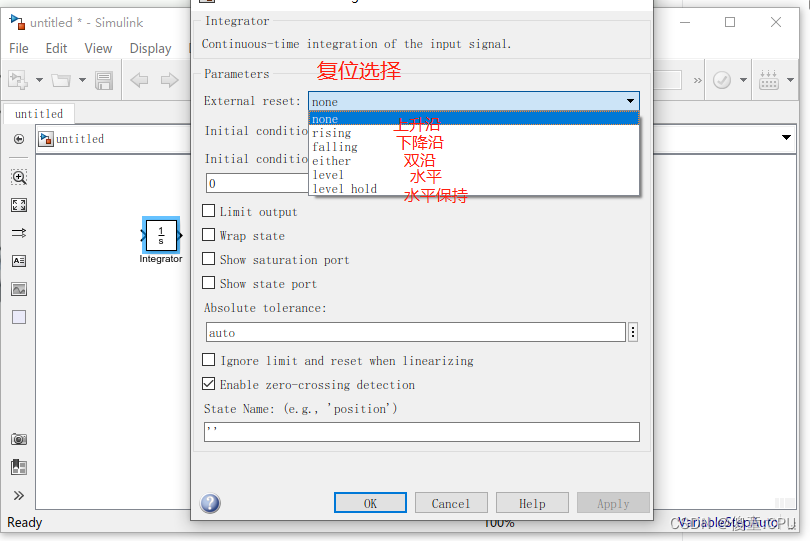This screenshot has height=541, width=810.
Task: Click the Viewmarks icon in palette
Action: tap(19, 467)
